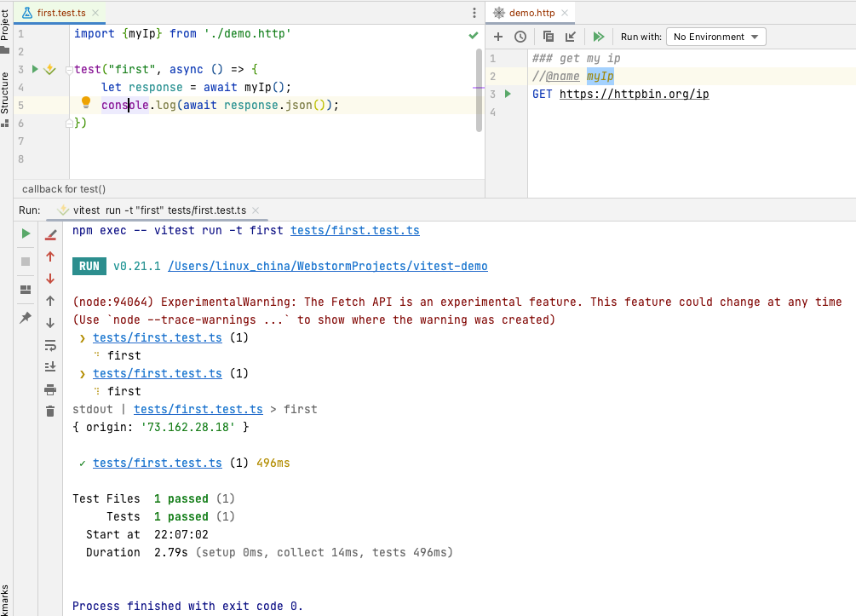Rerun the vitest test run
856x616 pixels.
coord(25,233)
